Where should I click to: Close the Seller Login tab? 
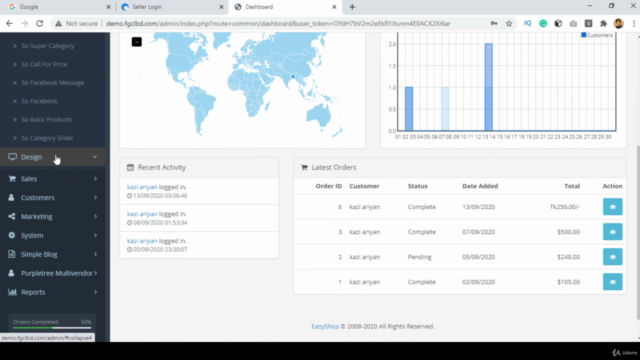point(221,7)
